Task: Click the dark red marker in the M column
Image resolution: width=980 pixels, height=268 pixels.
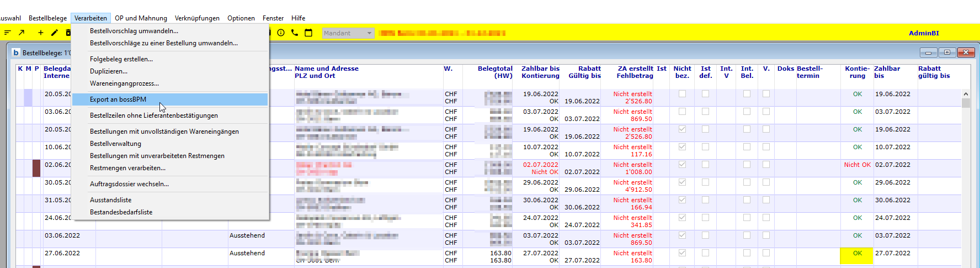Action: 36,168
